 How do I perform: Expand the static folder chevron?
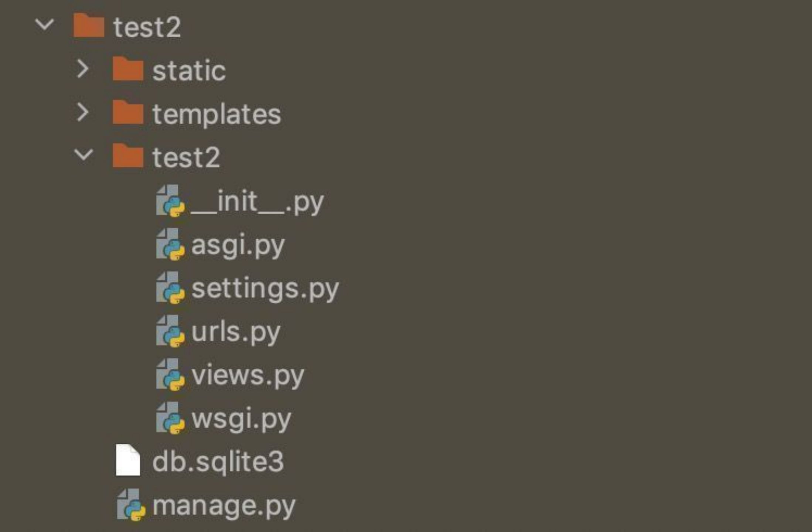(x=83, y=69)
